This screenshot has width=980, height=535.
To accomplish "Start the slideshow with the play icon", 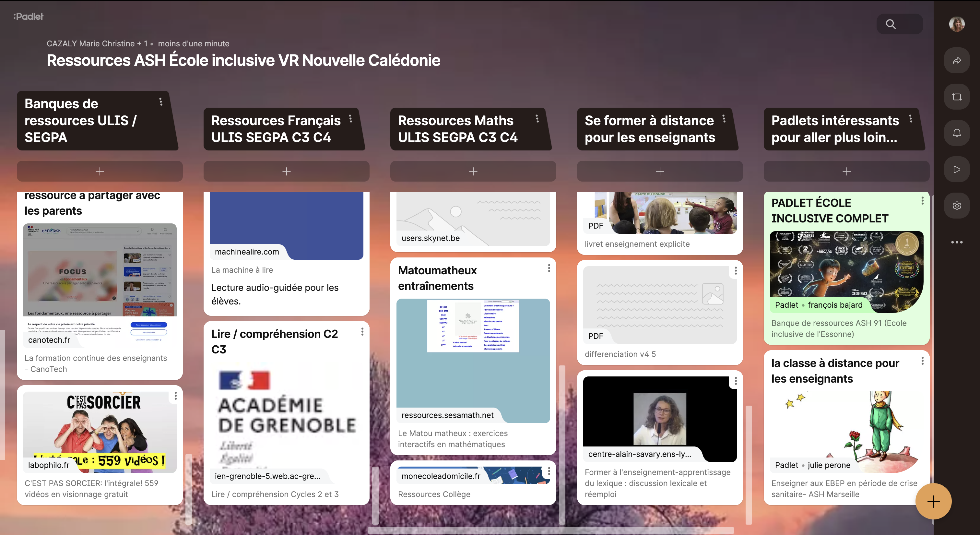I will click(957, 169).
